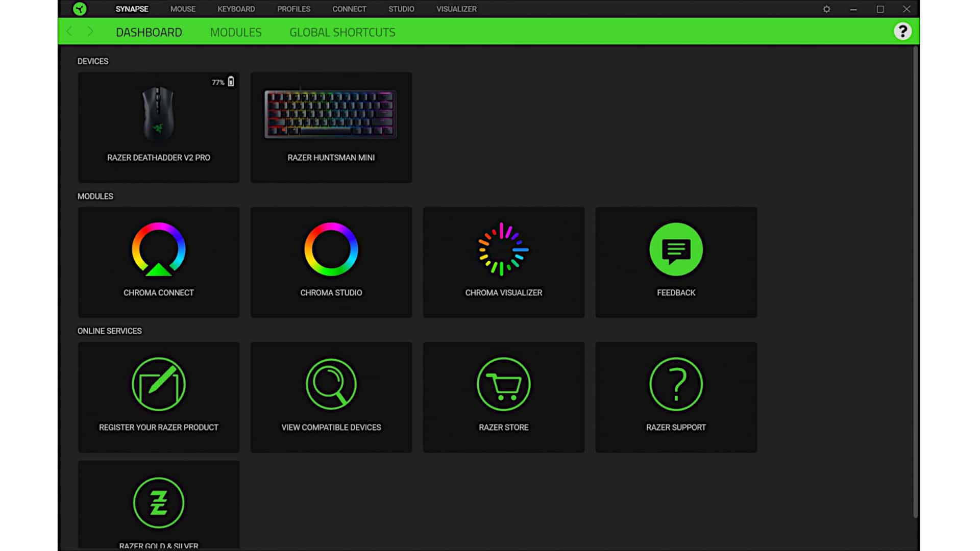The image size is (980, 551).
Task: Click View Compatible Devices text
Action: click(331, 428)
